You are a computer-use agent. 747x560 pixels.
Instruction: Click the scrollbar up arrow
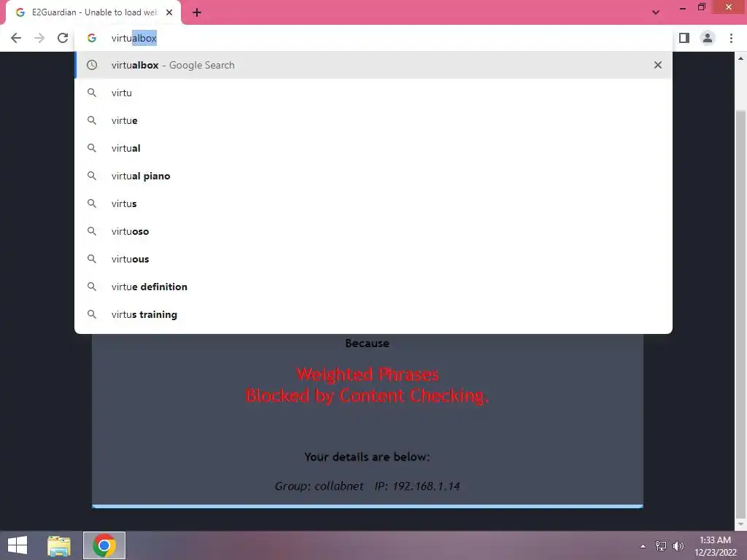(740, 58)
